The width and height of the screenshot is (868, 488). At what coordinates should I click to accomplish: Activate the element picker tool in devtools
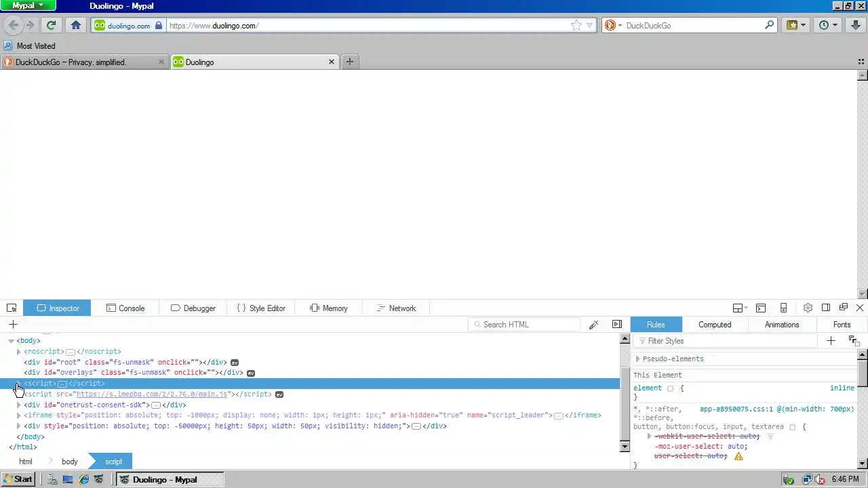[12, 308]
